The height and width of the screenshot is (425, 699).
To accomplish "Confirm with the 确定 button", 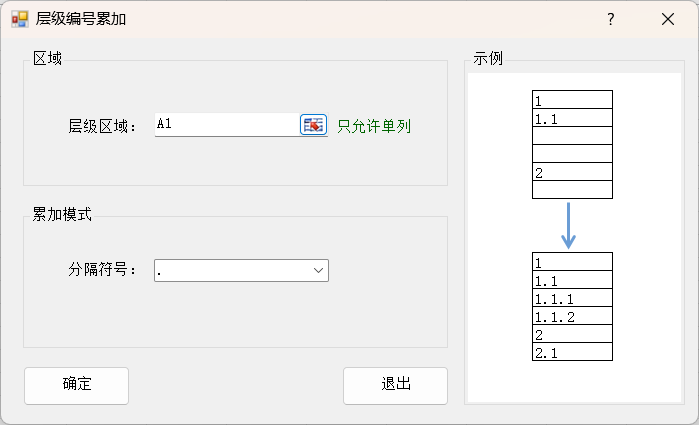I will pos(77,386).
